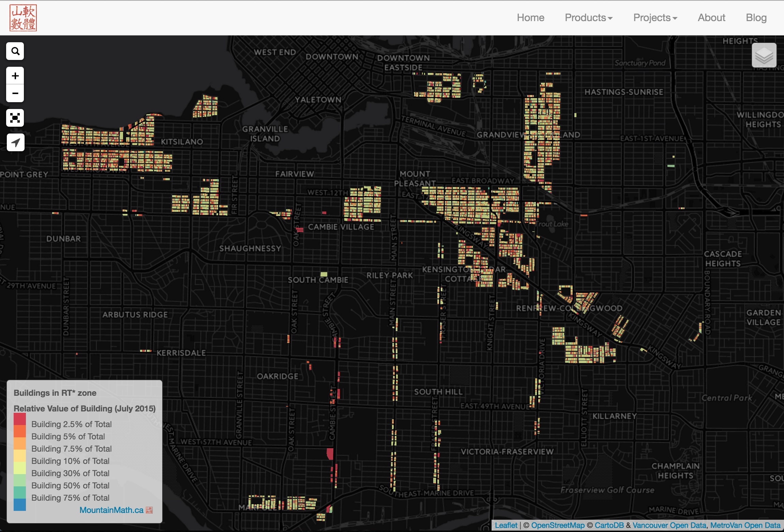Open the Home page link
784x532 pixels.
click(x=530, y=18)
